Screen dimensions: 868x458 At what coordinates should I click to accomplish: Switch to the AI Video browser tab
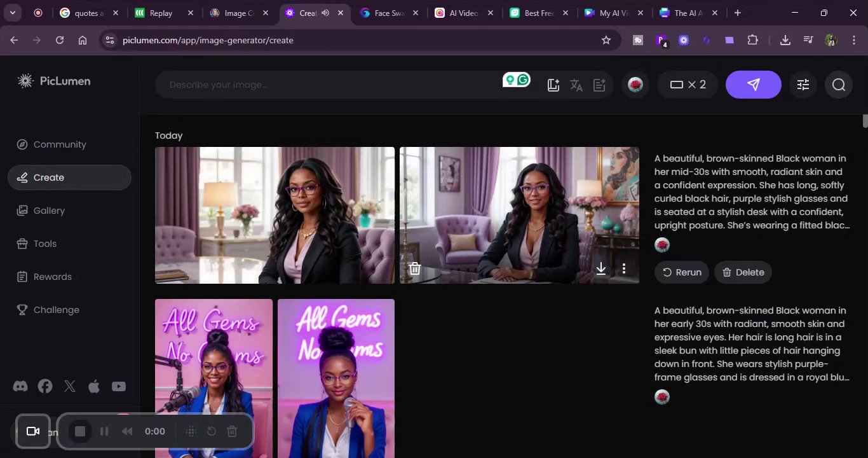coord(464,13)
